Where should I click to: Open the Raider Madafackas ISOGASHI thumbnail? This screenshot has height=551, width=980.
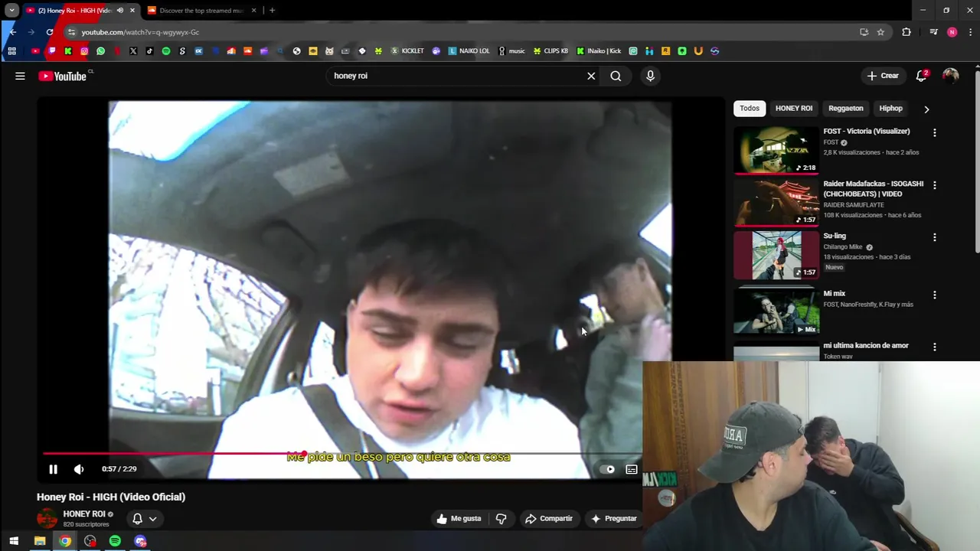click(776, 203)
